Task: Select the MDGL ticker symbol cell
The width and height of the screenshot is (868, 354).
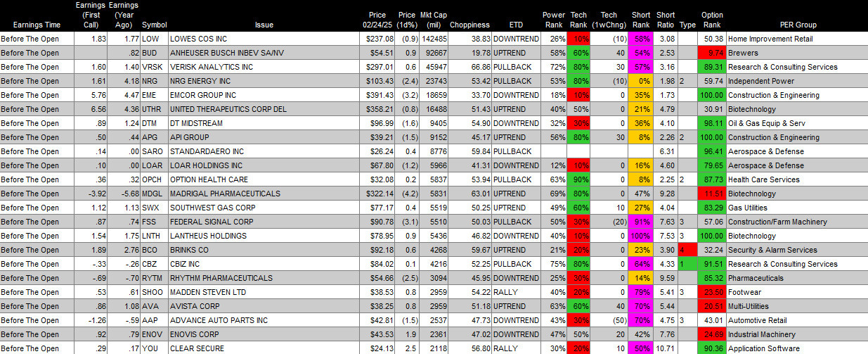Action: click(154, 194)
